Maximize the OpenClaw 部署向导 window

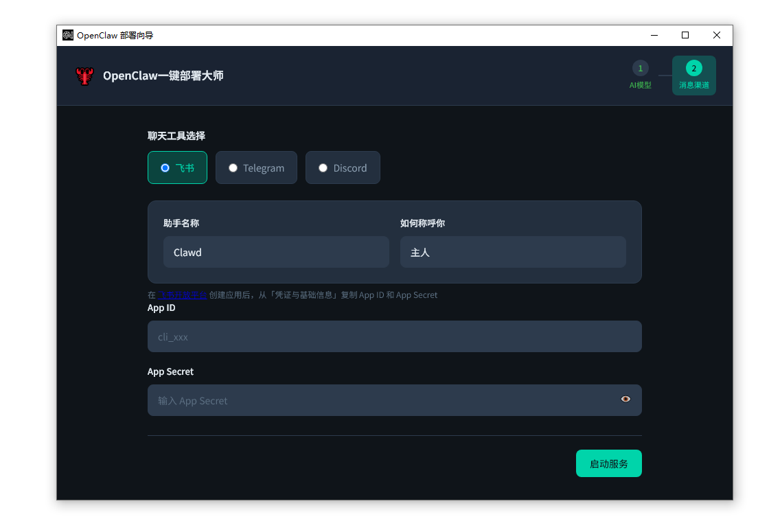coord(685,35)
